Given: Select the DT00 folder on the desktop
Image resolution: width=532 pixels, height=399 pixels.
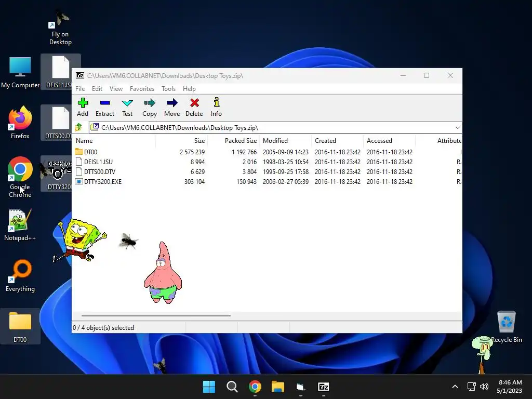Looking at the screenshot, I should click(20, 326).
